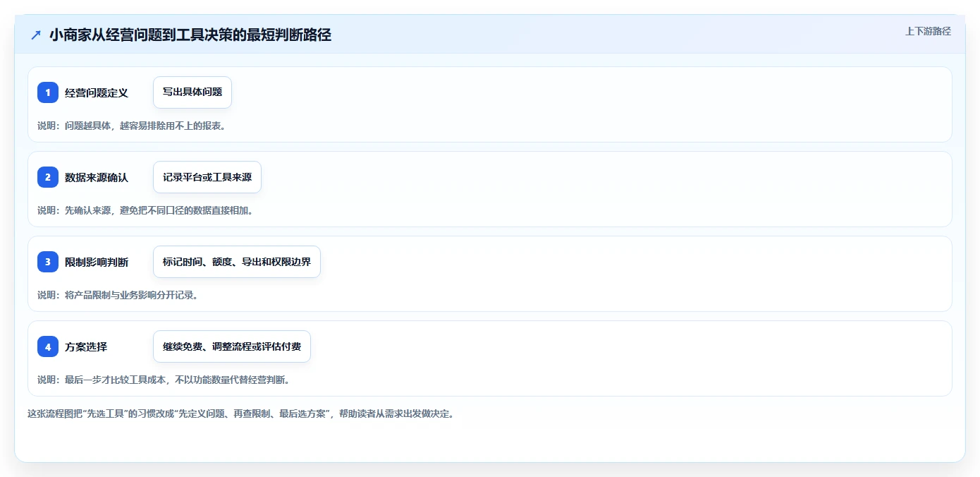Click the 记录平台或工具来源 chip
Image resolution: width=980 pixels, height=477 pixels.
point(207,177)
